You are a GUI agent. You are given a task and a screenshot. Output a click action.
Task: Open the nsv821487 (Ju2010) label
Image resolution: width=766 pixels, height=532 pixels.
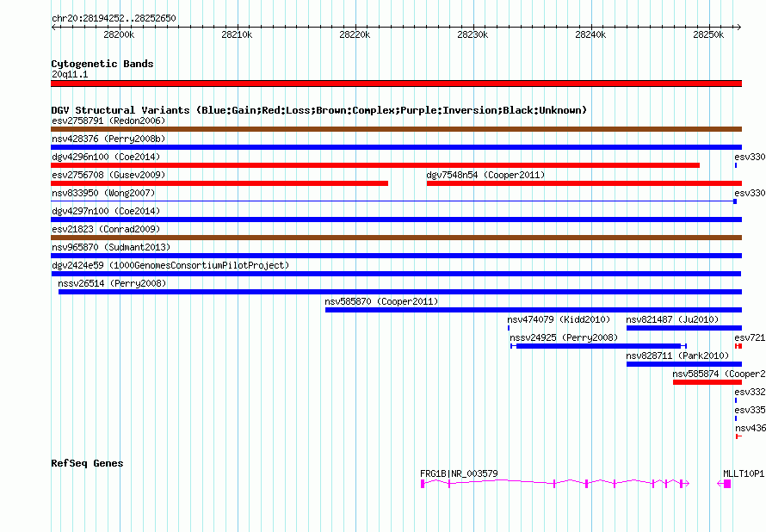click(x=673, y=319)
